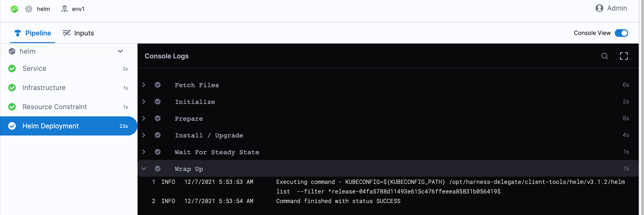
Task: Click the helm service gear icon
Action: [29, 9]
